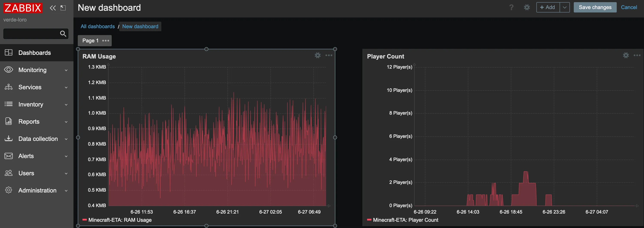
Task: Click the Inventory list icon
Action: click(x=9, y=104)
